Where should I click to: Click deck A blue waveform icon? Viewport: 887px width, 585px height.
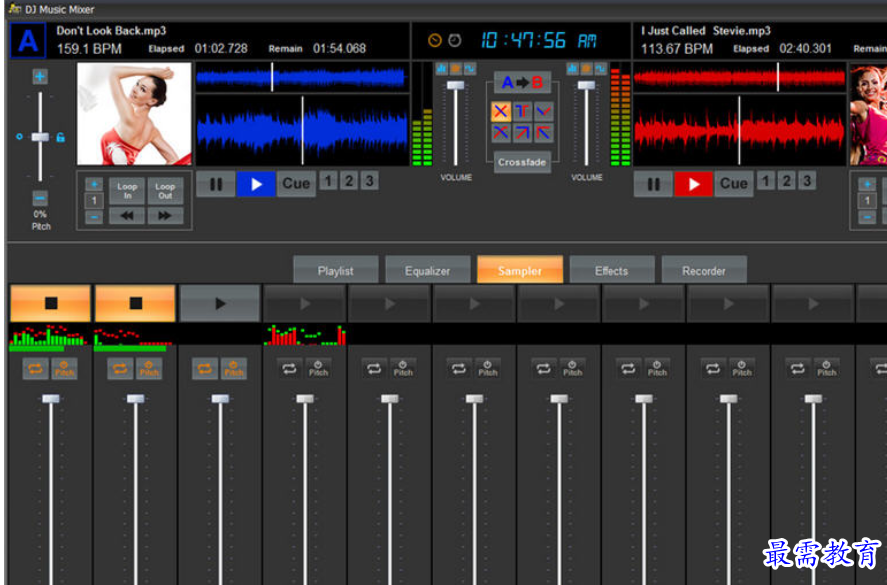(x=470, y=68)
